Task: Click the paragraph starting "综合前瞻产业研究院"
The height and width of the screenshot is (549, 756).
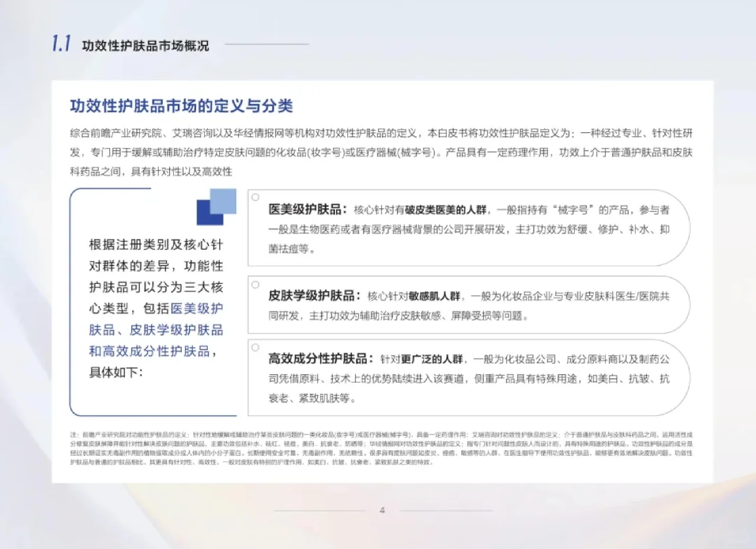Action: point(382,152)
